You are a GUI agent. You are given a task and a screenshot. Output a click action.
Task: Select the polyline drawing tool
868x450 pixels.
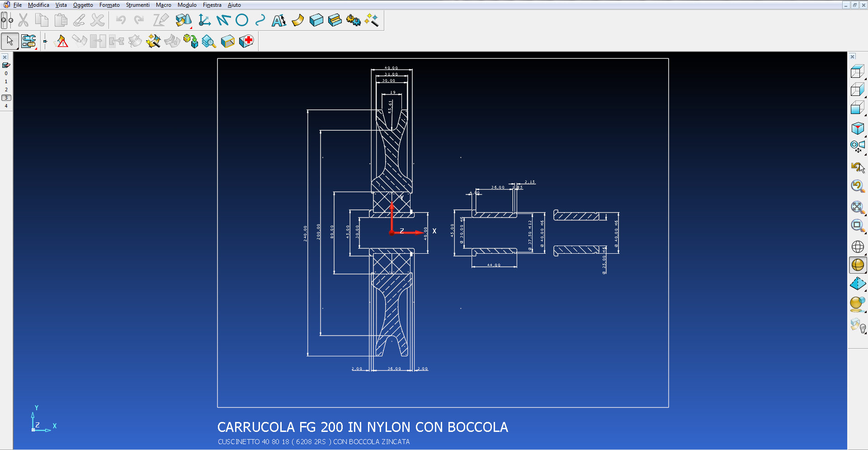tap(223, 20)
